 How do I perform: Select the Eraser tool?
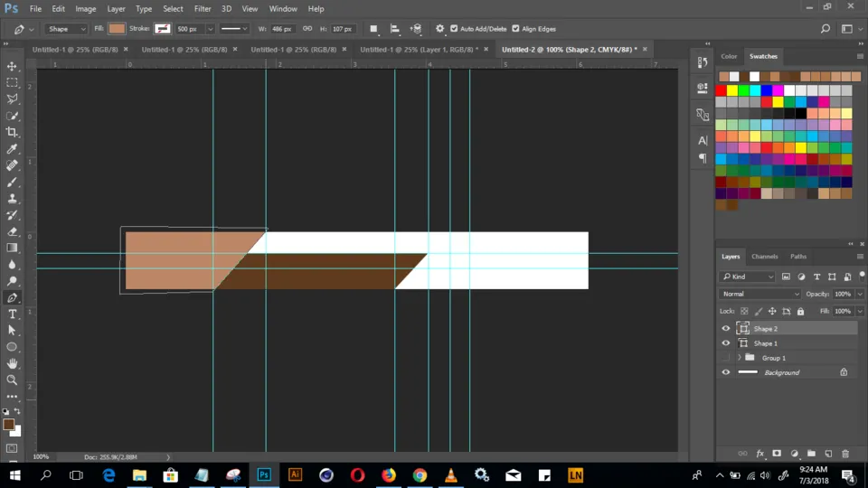tap(12, 232)
